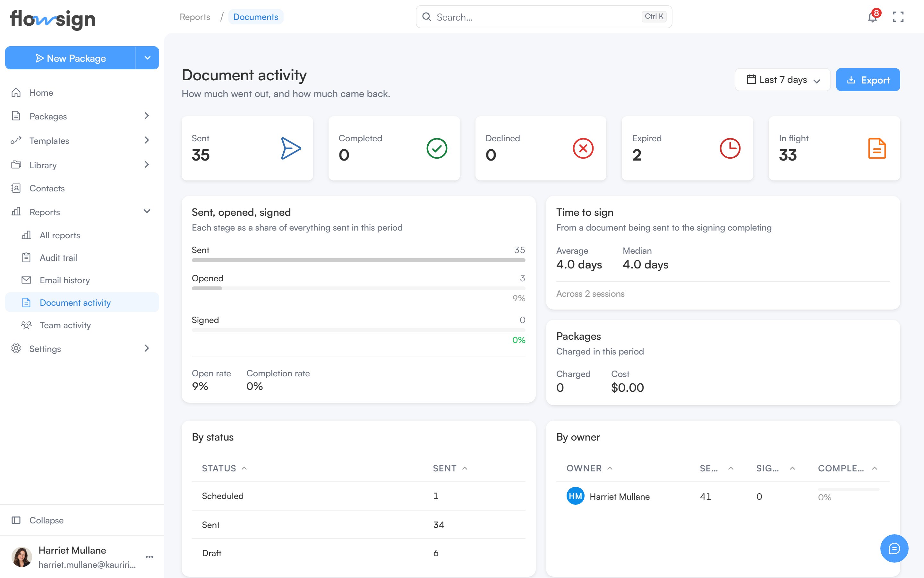Click the HM owner avatar badge

coord(575,496)
